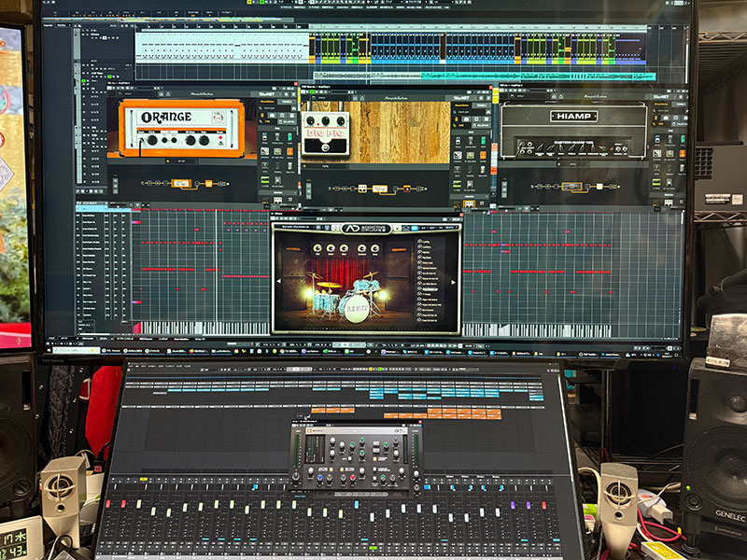Select the stomp pedal block in the Big Pig signal chain
The width and height of the screenshot is (747, 560).
coord(362,189)
